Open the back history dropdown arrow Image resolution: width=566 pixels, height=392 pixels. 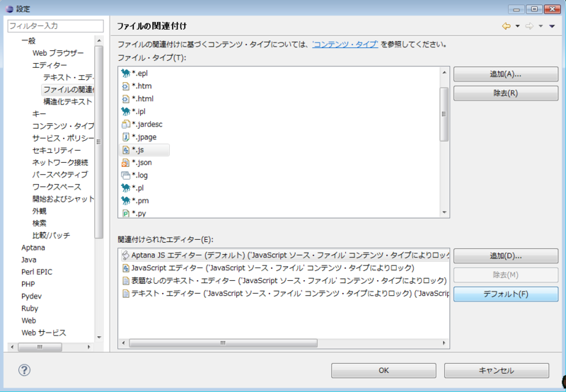coord(517,26)
